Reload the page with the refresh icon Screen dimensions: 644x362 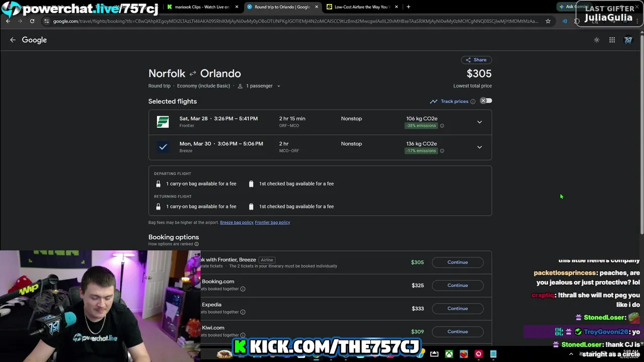32,21
